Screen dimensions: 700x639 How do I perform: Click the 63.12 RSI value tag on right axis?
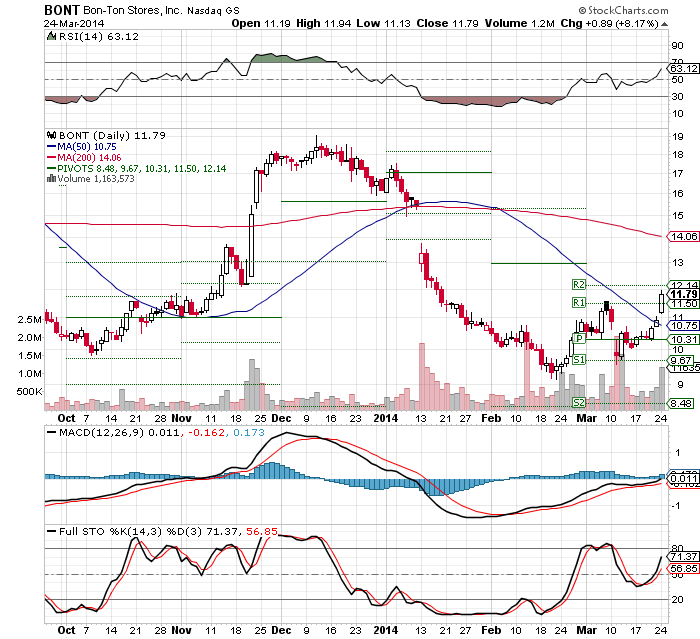coord(683,68)
